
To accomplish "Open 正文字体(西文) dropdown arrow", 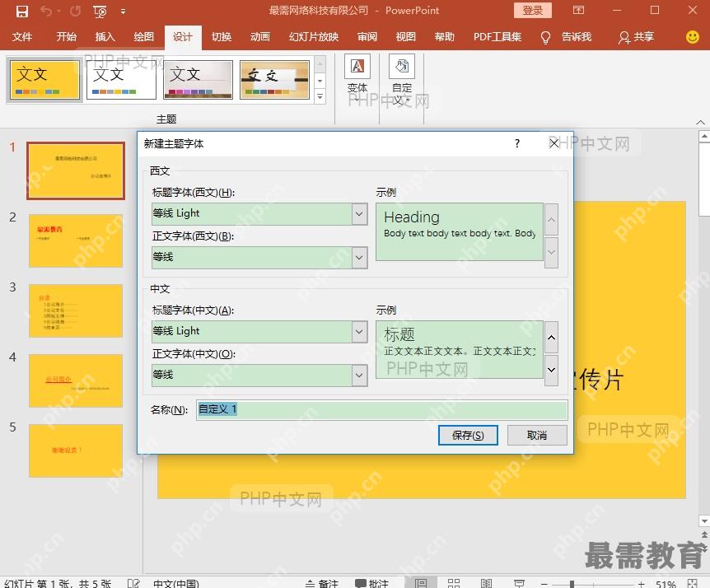I will coord(359,257).
